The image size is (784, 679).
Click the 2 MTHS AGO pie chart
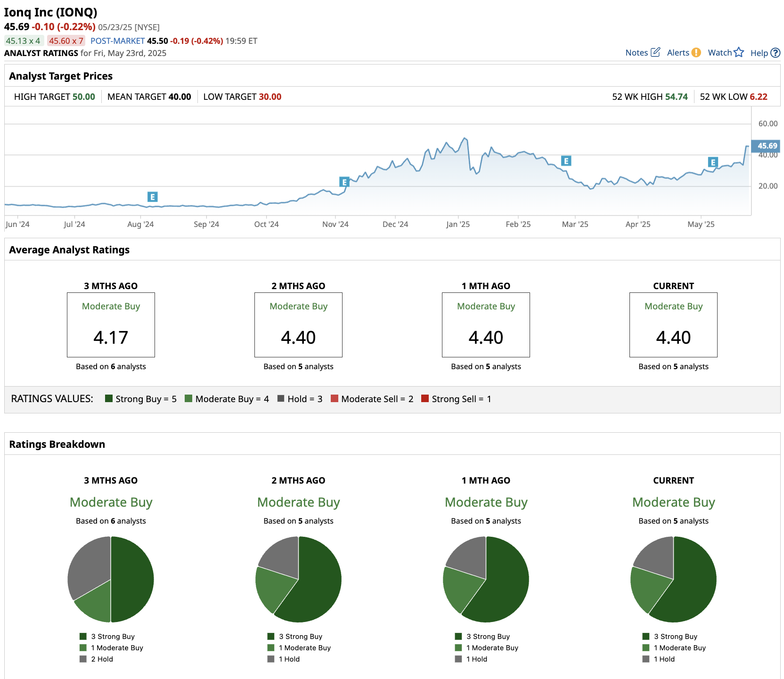click(298, 579)
